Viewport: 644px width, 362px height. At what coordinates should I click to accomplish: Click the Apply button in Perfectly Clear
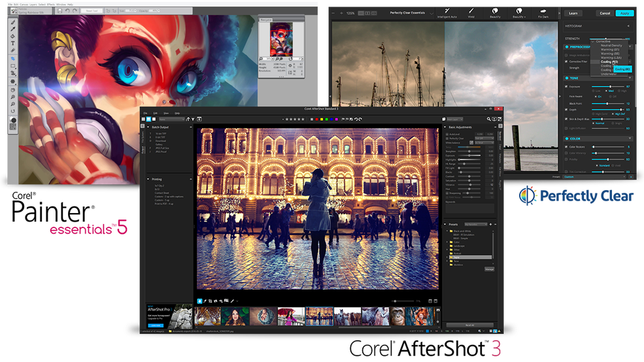click(x=624, y=13)
